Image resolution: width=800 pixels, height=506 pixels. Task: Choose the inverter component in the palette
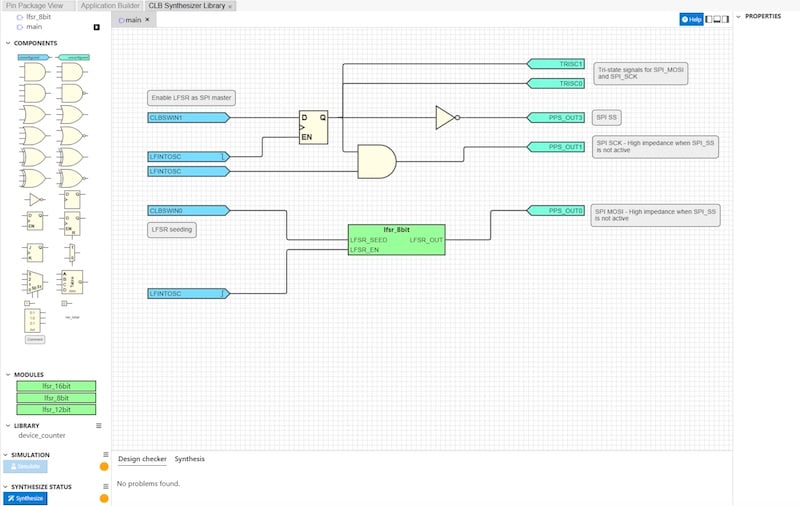[x=34, y=199]
